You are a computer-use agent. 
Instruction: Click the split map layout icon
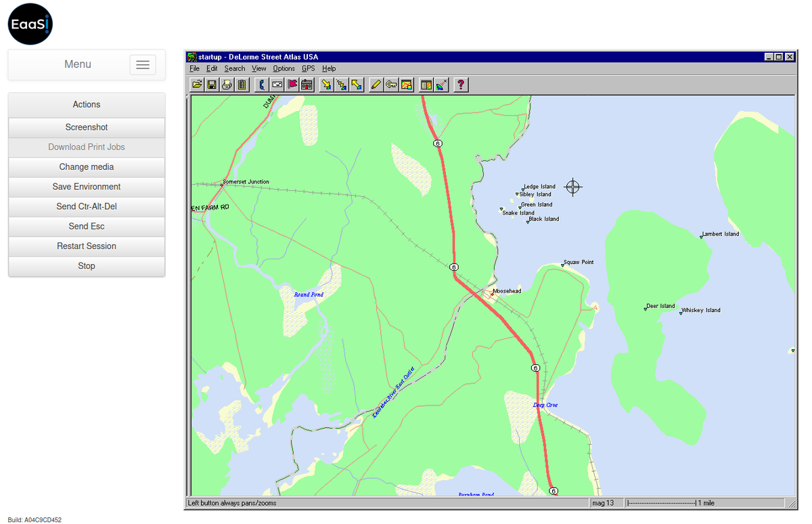click(x=426, y=85)
